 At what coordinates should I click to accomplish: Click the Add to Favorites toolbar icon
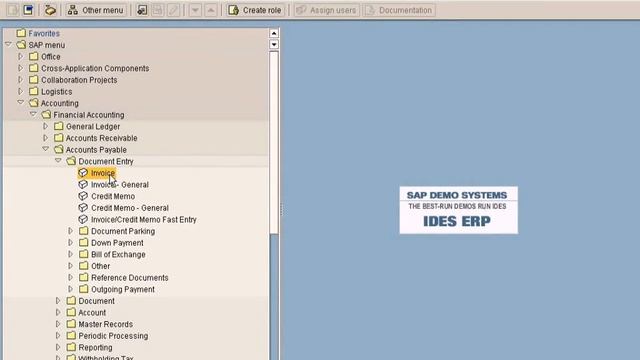pyautogui.click(x=142, y=10)
